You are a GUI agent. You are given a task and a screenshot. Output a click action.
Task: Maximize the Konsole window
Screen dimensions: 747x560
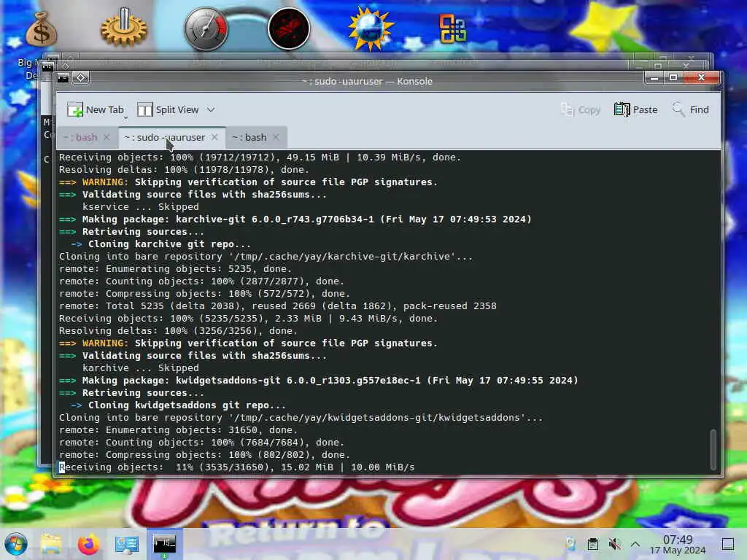(x=673, y=77)
